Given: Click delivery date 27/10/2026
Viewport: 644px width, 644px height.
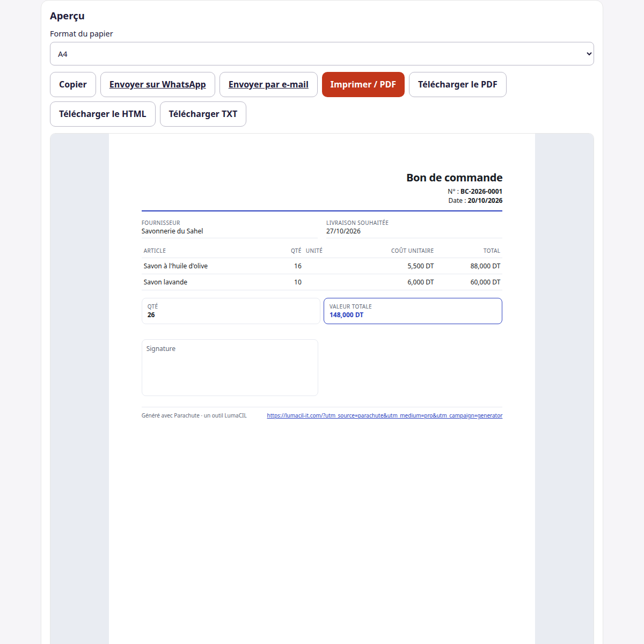Looking at the screenshot, I should coord(343,231).
